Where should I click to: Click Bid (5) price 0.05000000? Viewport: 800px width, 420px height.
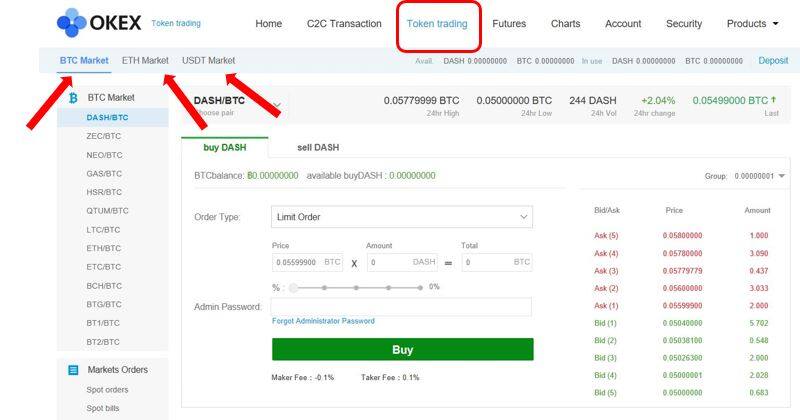click(682, 392)
